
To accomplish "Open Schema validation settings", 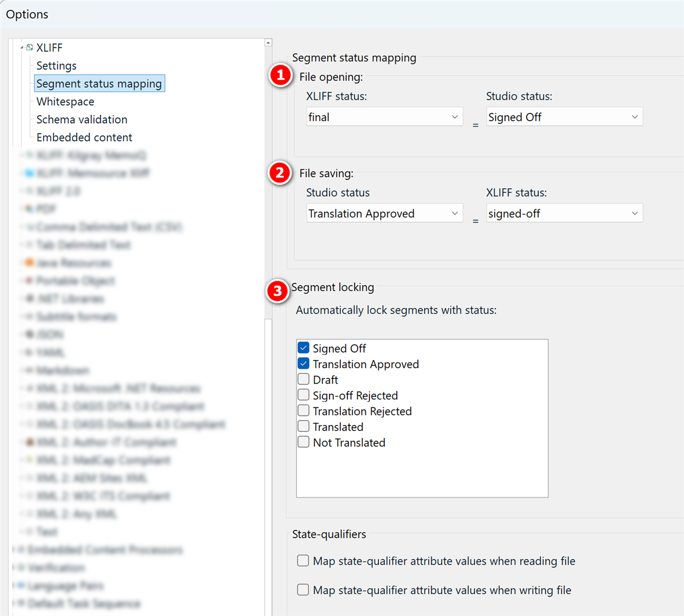I will click(82, 119).
